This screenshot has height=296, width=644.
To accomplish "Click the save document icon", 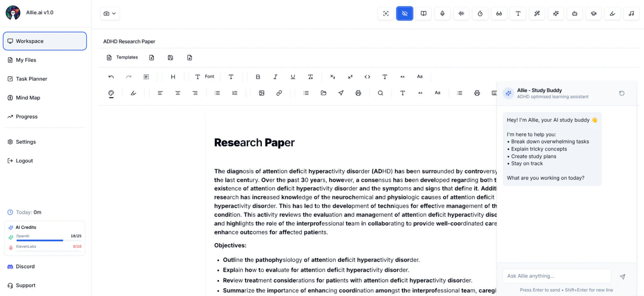I will coord(171,58).
